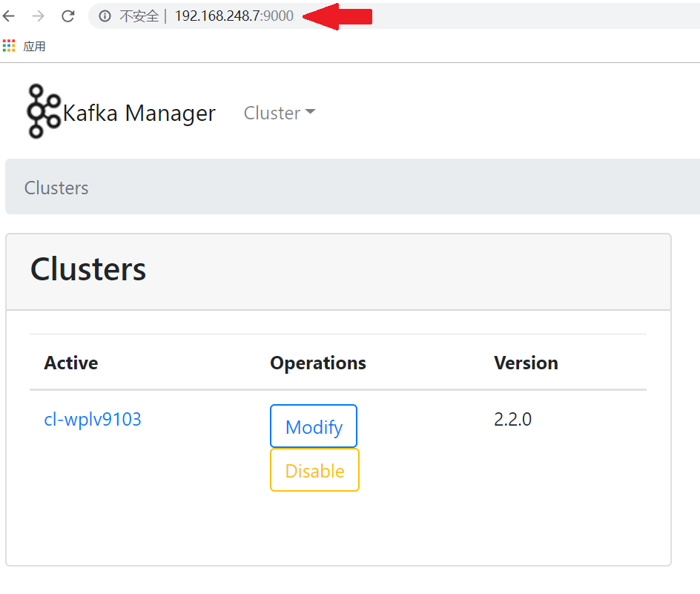Click the 应用 bookmarks label

34,46
